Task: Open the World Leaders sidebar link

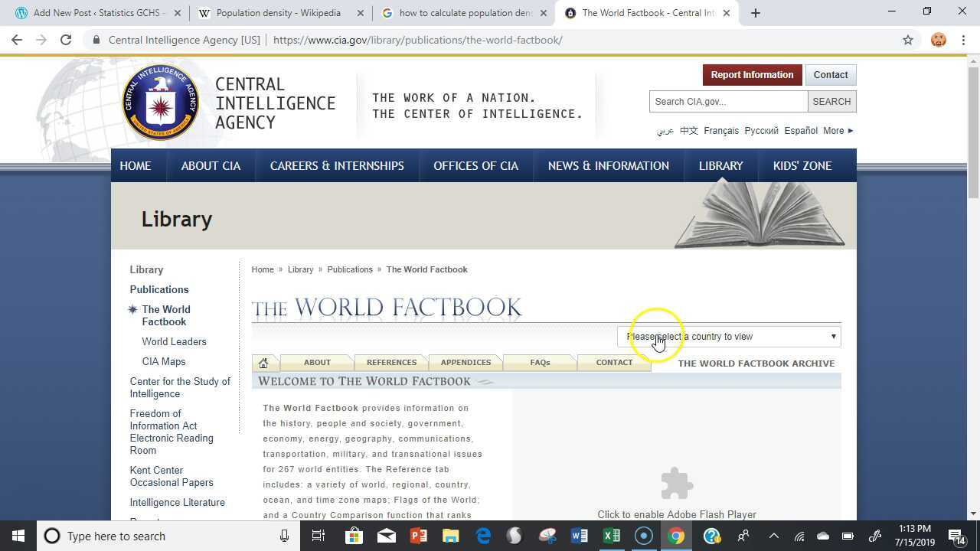Action: click(174, 342)
